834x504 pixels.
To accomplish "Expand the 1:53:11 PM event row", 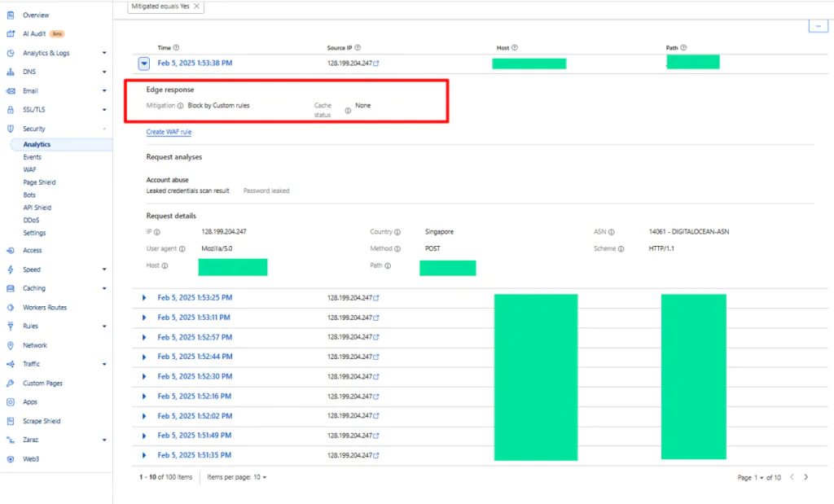I will (143, 318).
